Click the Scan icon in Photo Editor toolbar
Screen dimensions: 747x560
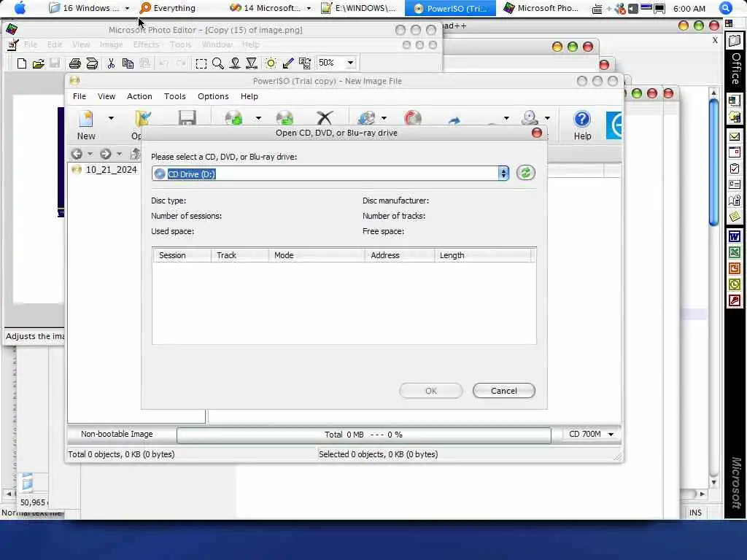92,63
